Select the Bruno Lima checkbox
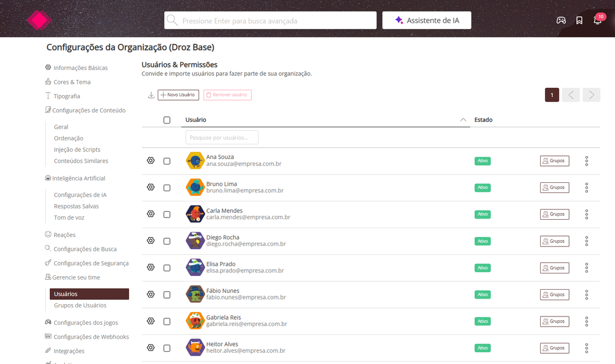The height and width of the screenshot is (364, 615). click(167, 187)
